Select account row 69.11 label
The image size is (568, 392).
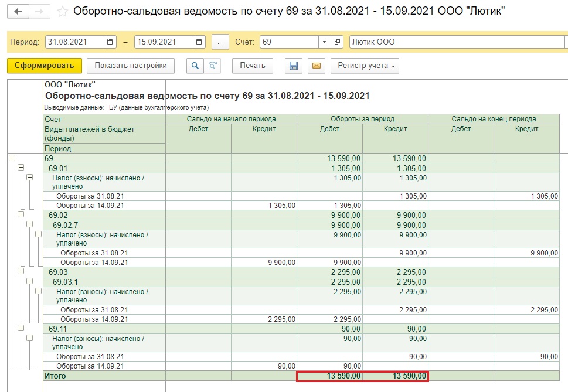pyautogui.click(x=58, y=329)
